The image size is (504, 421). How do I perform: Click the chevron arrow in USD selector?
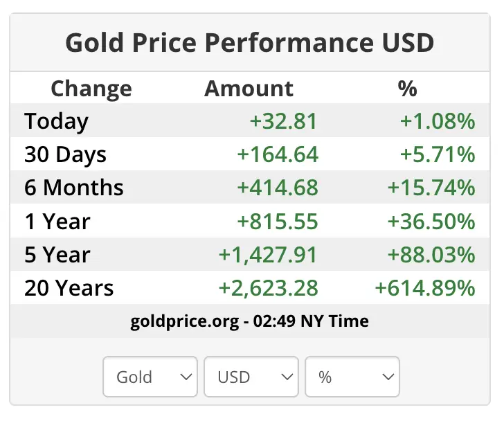point(287,377)
